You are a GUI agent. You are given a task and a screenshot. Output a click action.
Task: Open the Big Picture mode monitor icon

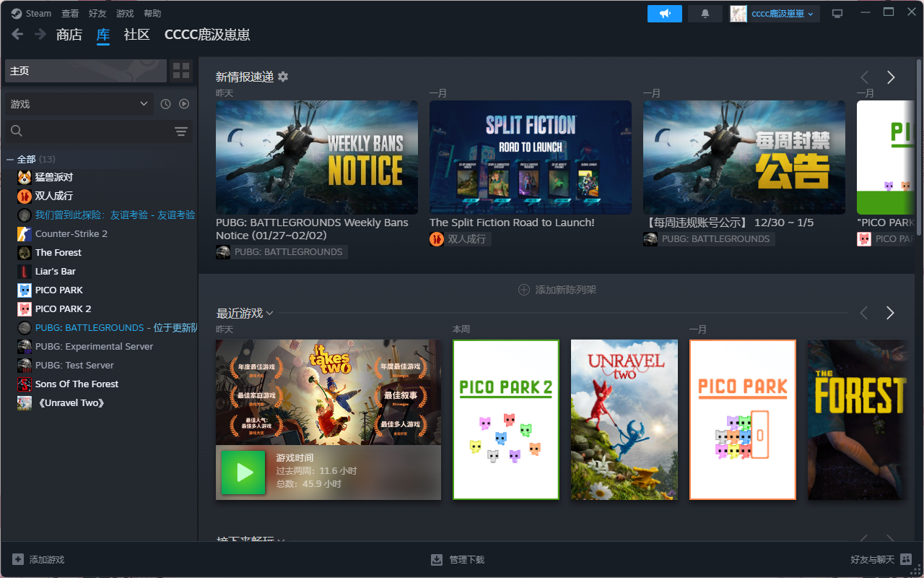pos(837,14)
